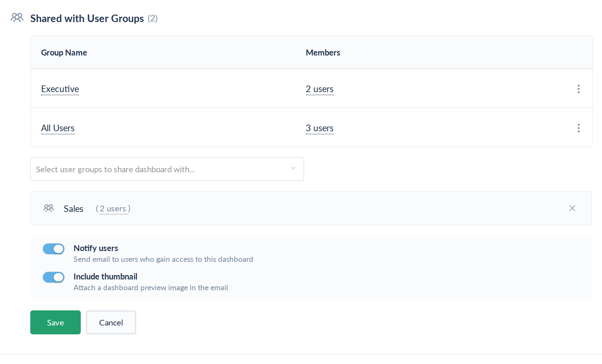The width and height of the screenshot is (602, 364).
Task: Open the options menu for Executive group
Action: tap(578, 89)
